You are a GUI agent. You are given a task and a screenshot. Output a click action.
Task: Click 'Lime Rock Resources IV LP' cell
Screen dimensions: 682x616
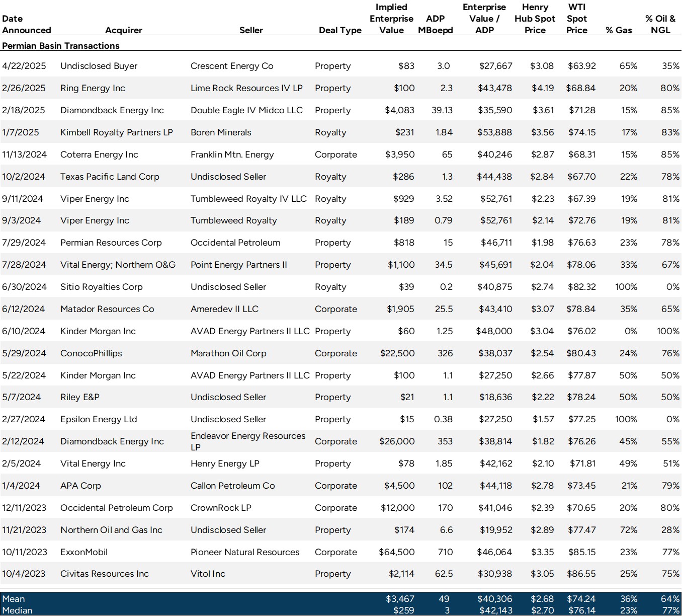[x=246, y=88]
